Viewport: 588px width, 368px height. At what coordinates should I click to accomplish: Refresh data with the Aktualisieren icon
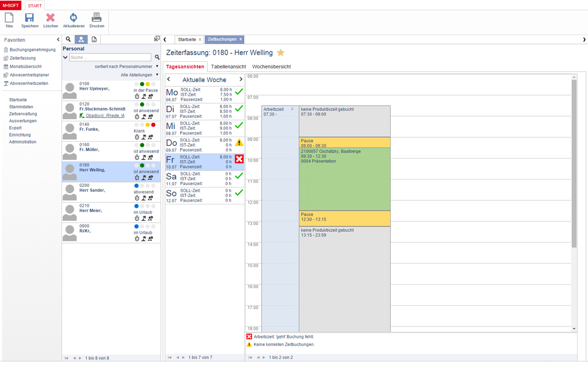tap(73, 18)
